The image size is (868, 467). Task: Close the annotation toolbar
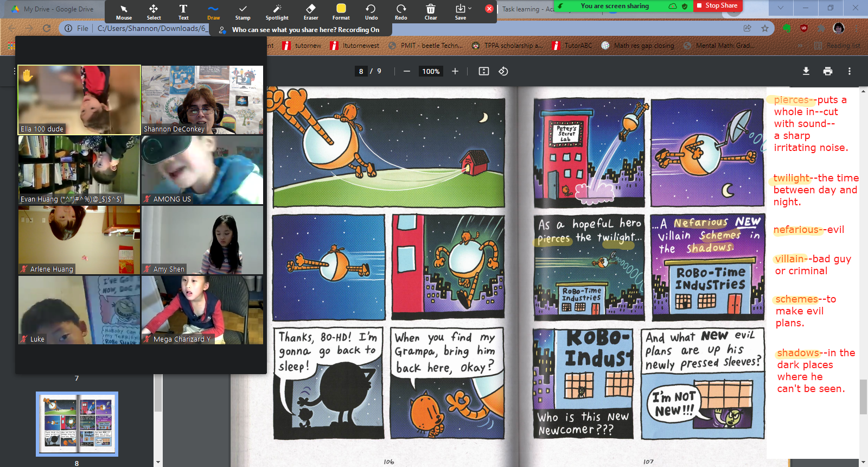(489, 9)
